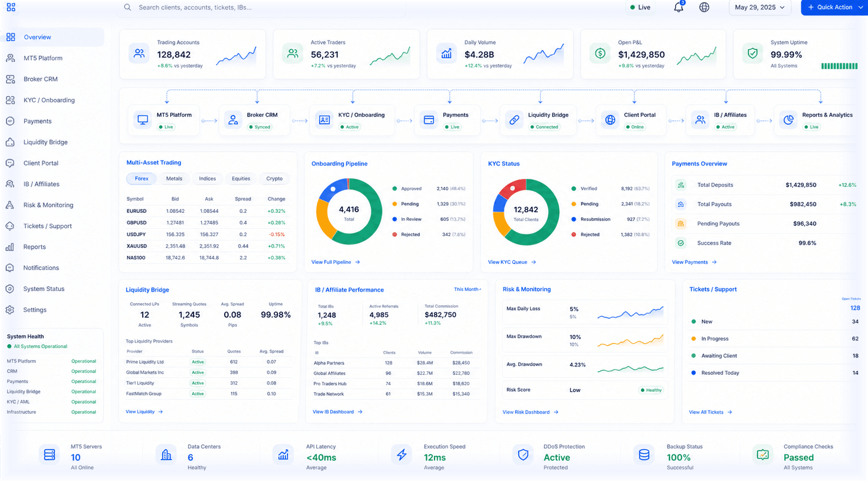Click the Backup Status database icon
The width and height of the screenshot is (868, 482).
pyautogui.click(x=644, y=455)
